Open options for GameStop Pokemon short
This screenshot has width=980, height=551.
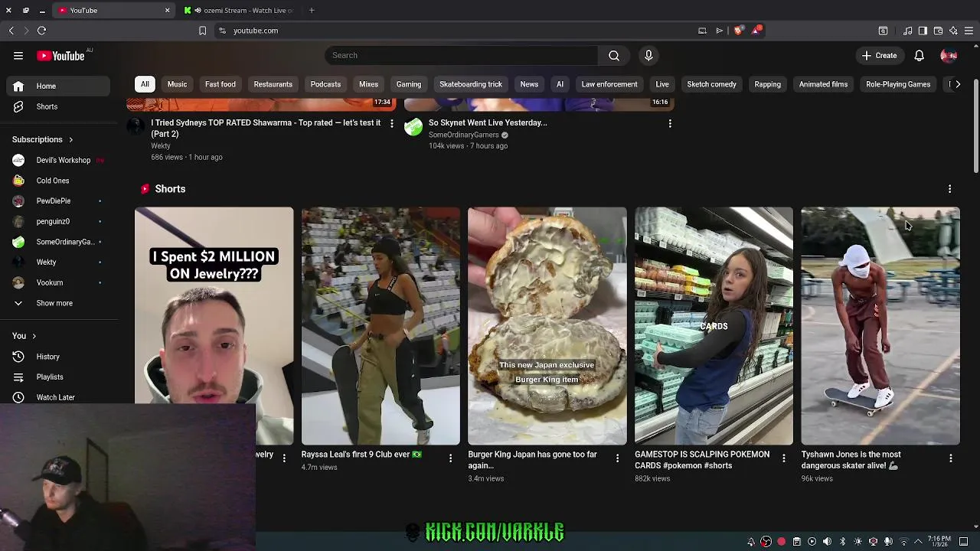(x=784, y=458)
